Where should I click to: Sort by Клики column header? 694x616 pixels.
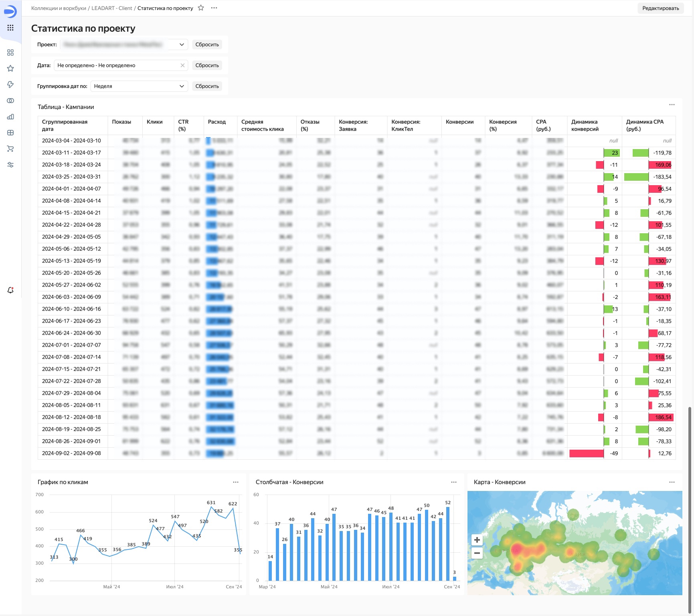(158, 125)
